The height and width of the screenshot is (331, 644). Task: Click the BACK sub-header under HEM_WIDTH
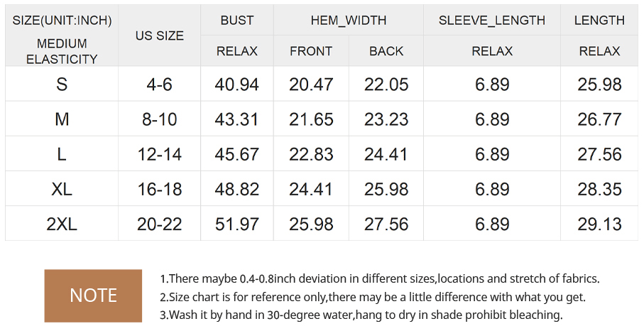(386, 51)
